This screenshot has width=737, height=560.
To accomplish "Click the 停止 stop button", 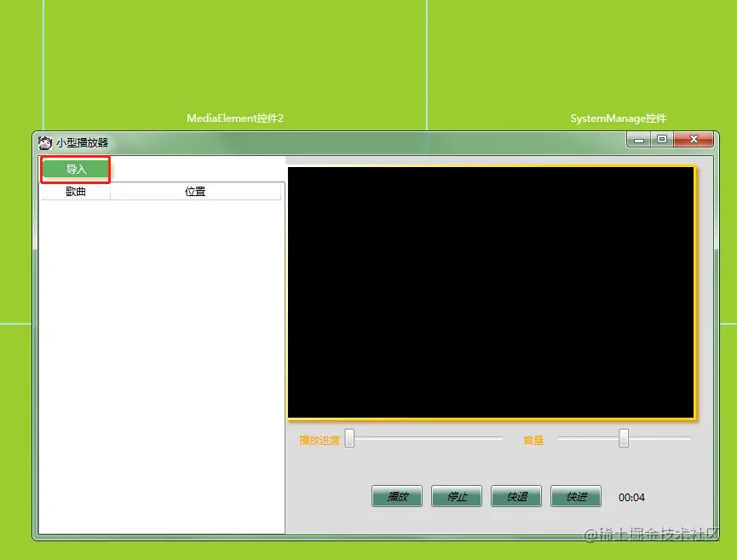I will (457, 496).
